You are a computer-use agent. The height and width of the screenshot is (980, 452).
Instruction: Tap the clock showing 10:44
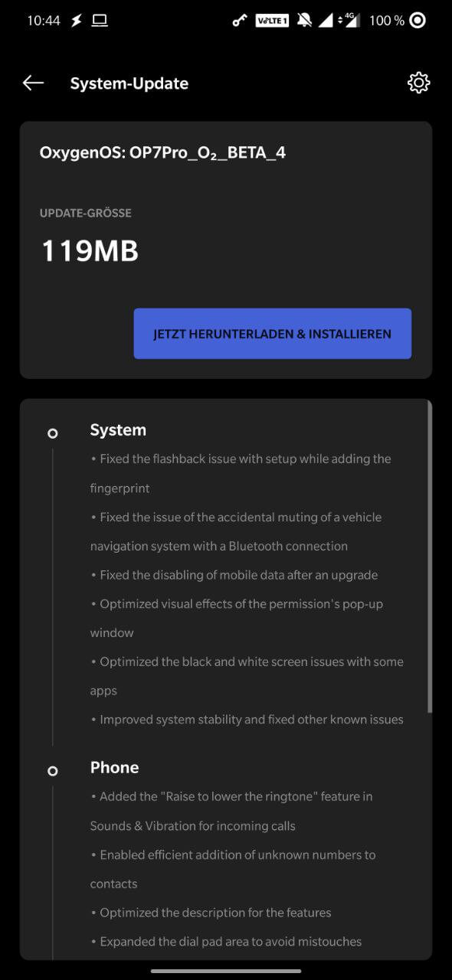click(44, 21)
